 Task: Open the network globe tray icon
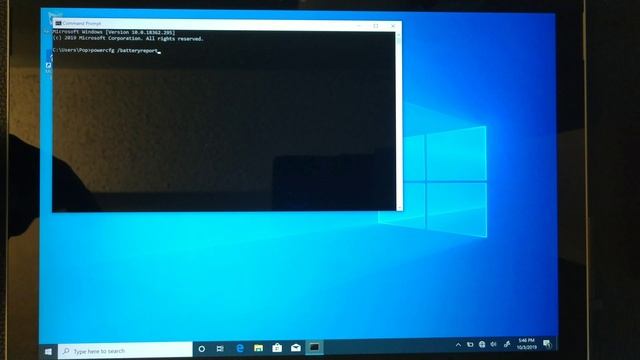482,344
